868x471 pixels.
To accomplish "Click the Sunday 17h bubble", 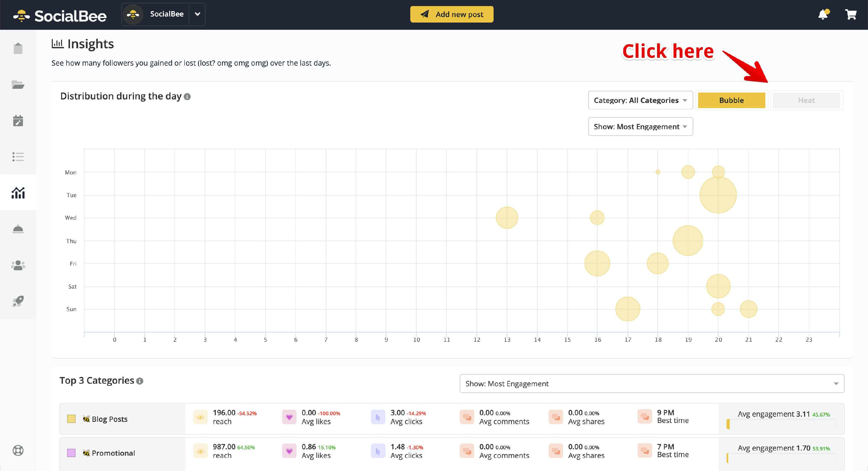I will click(627, 309).
